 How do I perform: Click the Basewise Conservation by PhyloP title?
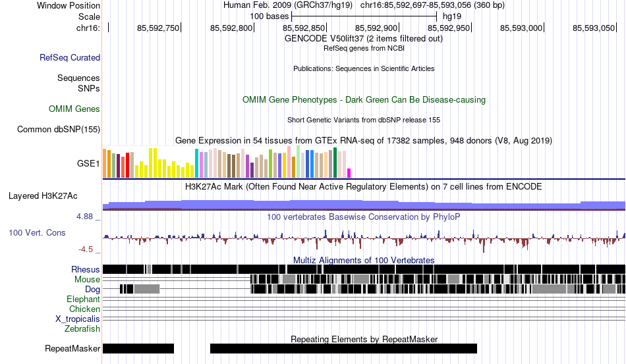364,217
